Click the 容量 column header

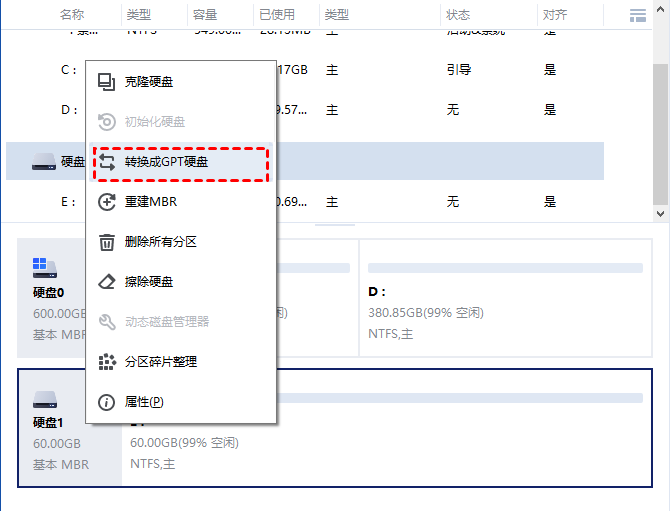tap(205, 15)
